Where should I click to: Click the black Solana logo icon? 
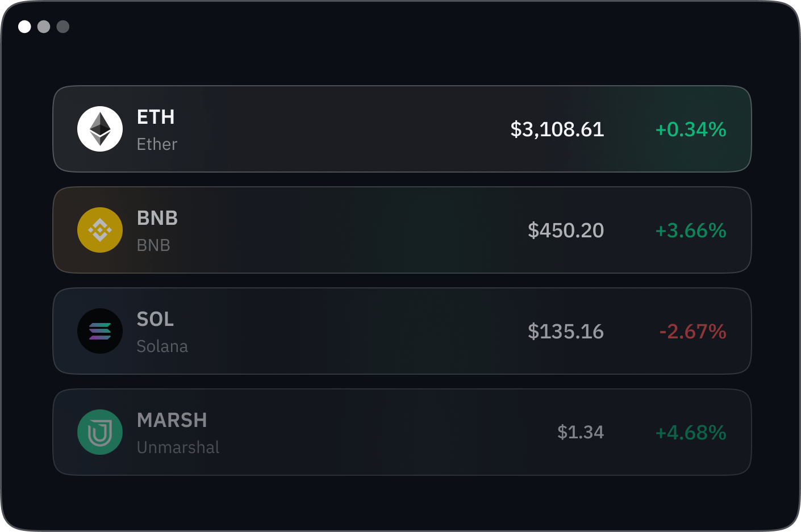coord(100,331)
